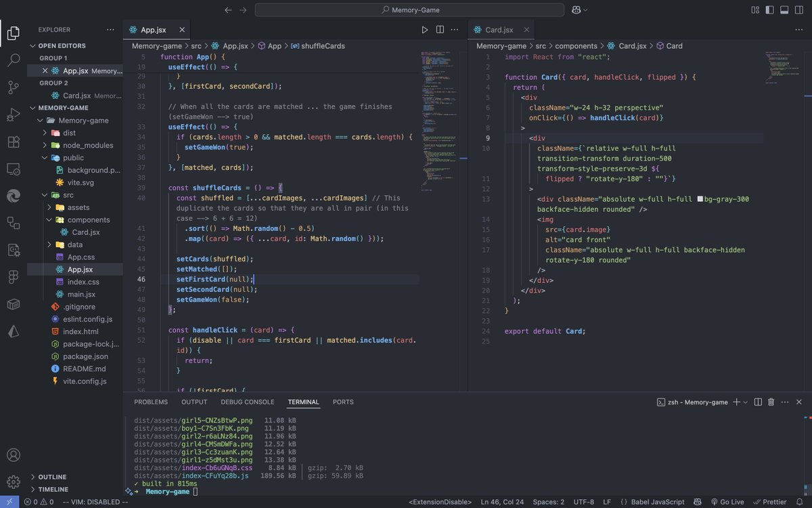Expand the Outline section

pyautogui.click(x=52, y=477)
